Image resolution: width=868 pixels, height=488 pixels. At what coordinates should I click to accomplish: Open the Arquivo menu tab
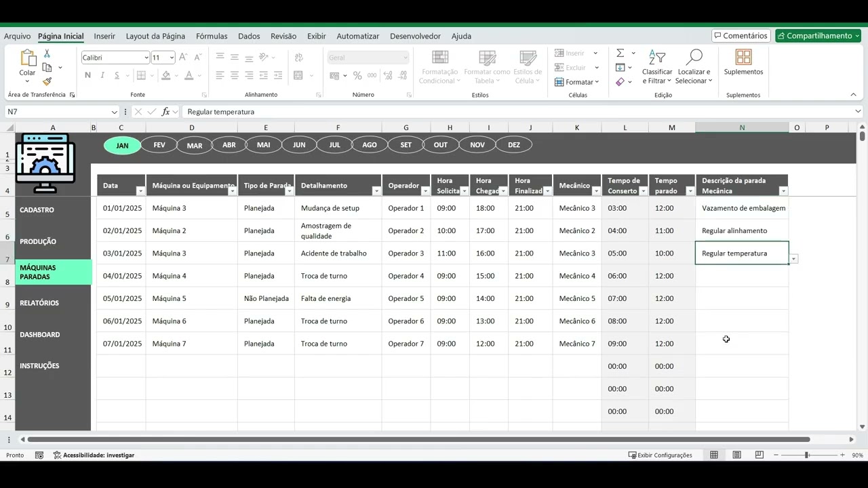[18, 36]
